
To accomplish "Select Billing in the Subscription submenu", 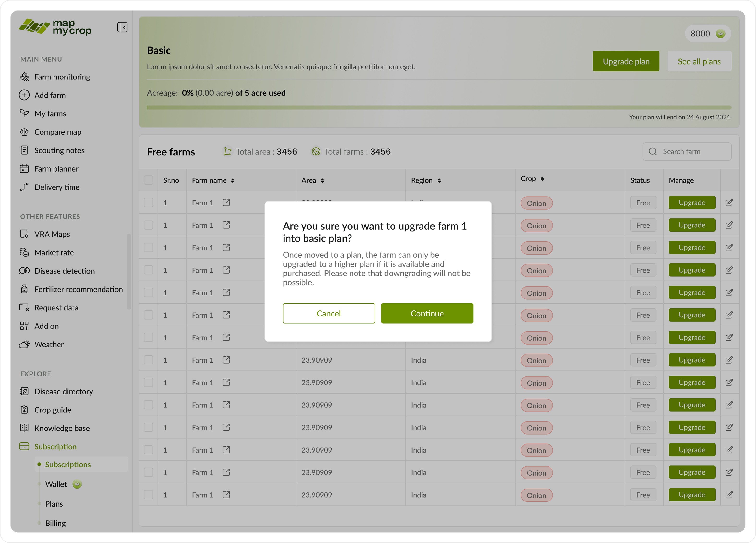I will click(55, 523).
